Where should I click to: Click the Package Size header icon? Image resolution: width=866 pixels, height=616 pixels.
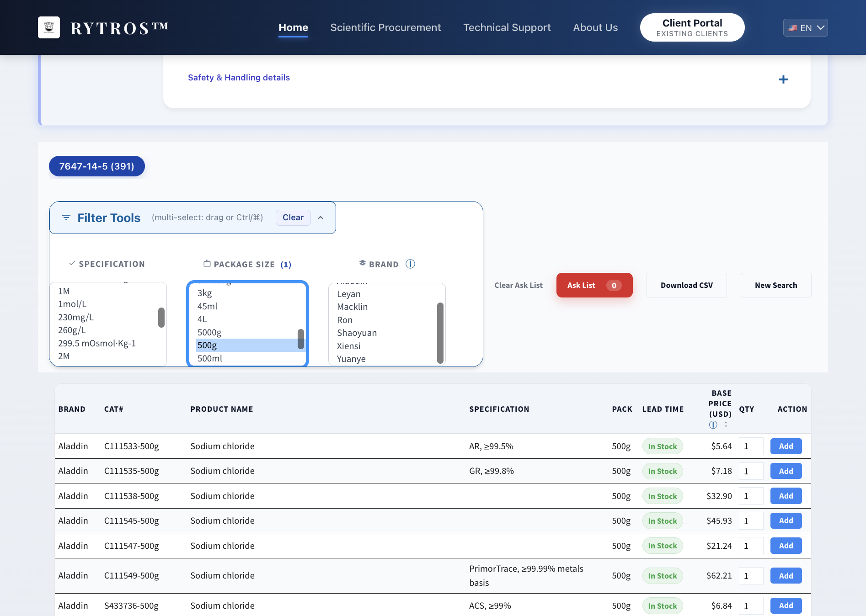[x=207, y=264]
